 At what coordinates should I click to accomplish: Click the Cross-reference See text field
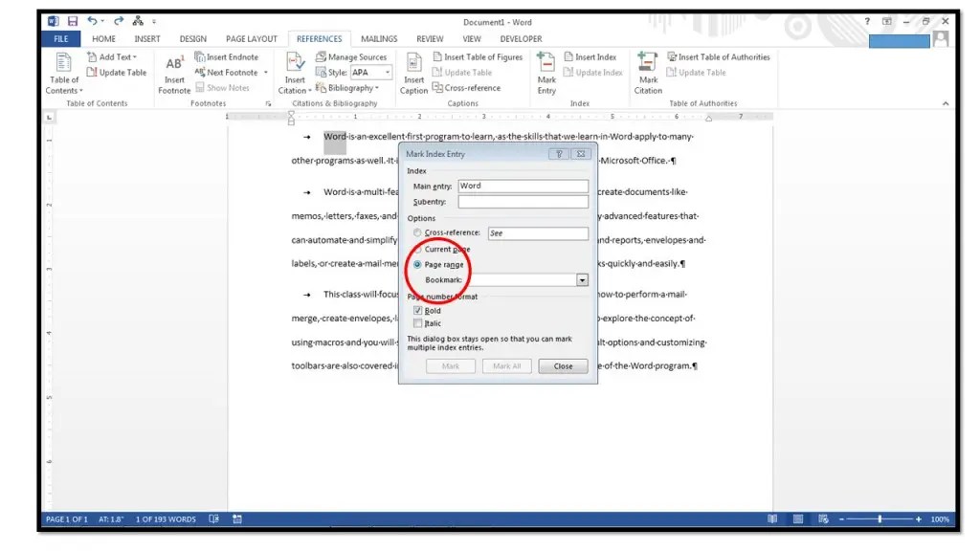click(538, 233)
